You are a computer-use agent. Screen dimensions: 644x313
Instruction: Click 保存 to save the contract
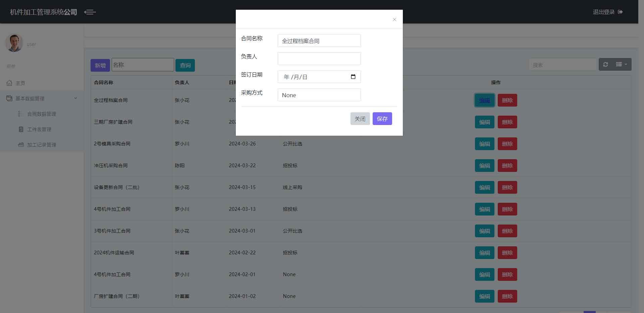coord(382,119)
